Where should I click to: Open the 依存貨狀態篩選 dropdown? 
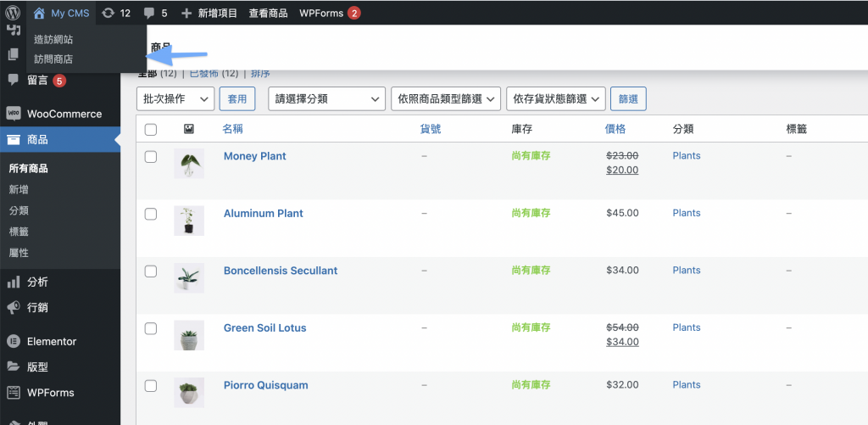click(556, 98)
